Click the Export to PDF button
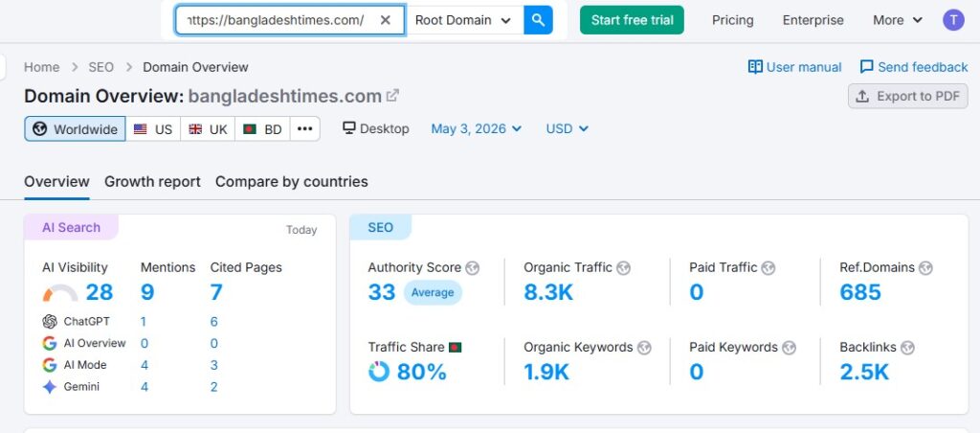The width and height of the screenshot is (980, 433). click(908, 97)
